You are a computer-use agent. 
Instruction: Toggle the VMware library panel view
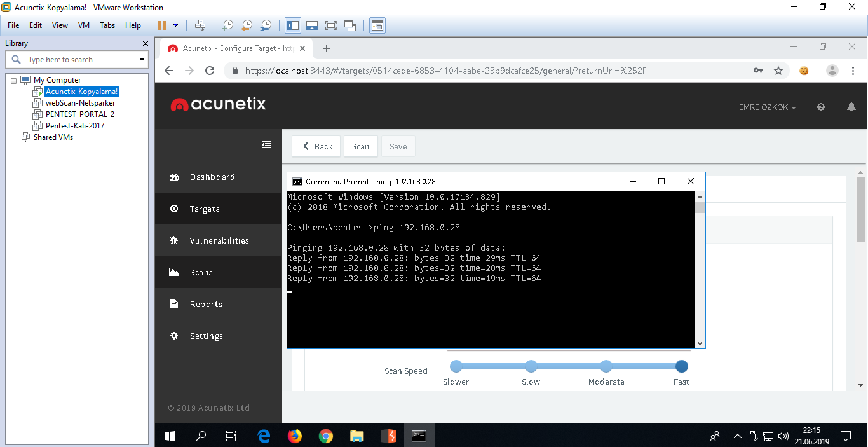pyautogui.click(x=293, y=25)
